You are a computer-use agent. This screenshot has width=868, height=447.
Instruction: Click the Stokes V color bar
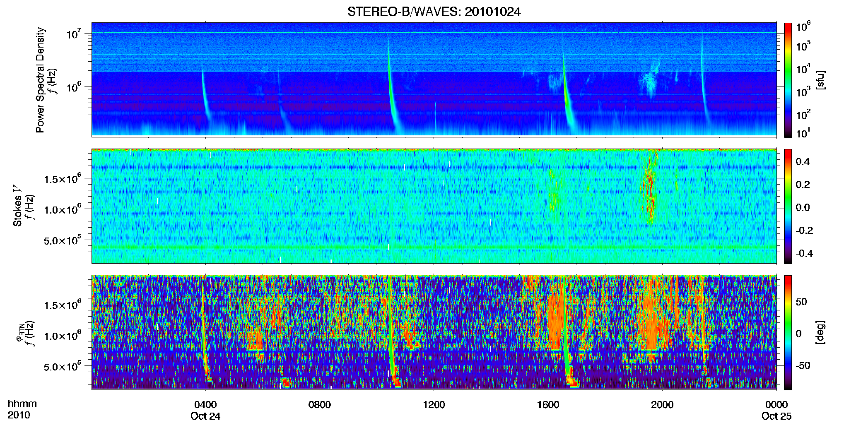coord(788,206)
